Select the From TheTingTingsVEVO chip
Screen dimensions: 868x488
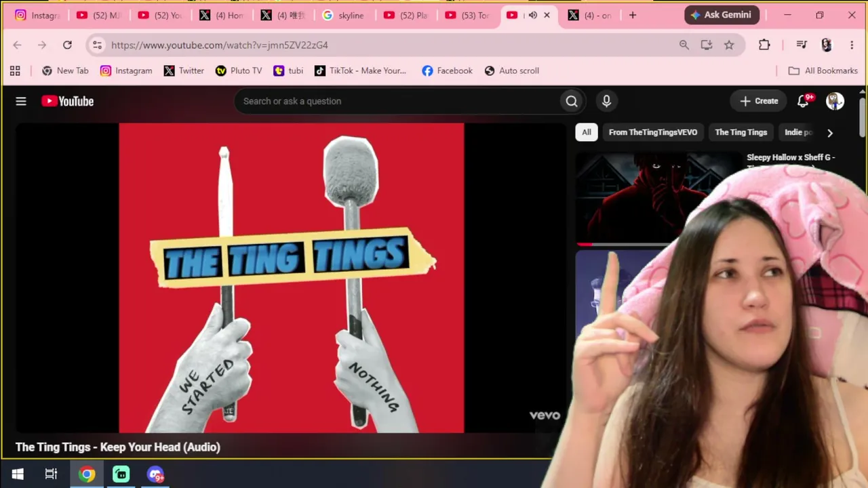(653, 132)
